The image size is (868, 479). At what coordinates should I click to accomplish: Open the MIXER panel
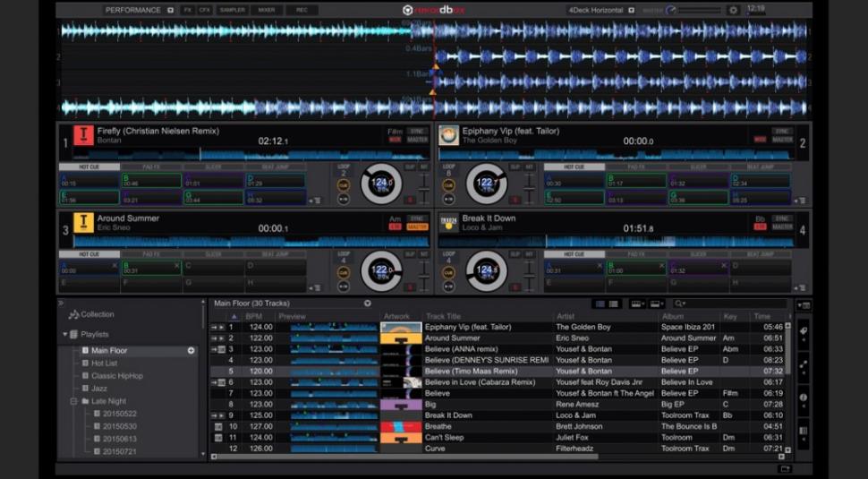(268, 10)
